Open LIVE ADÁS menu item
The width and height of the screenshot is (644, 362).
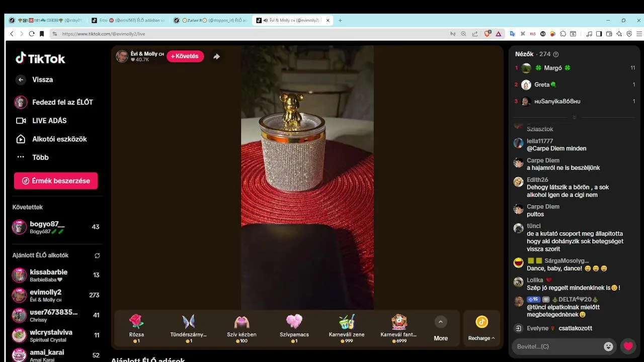tap(42, 121)
